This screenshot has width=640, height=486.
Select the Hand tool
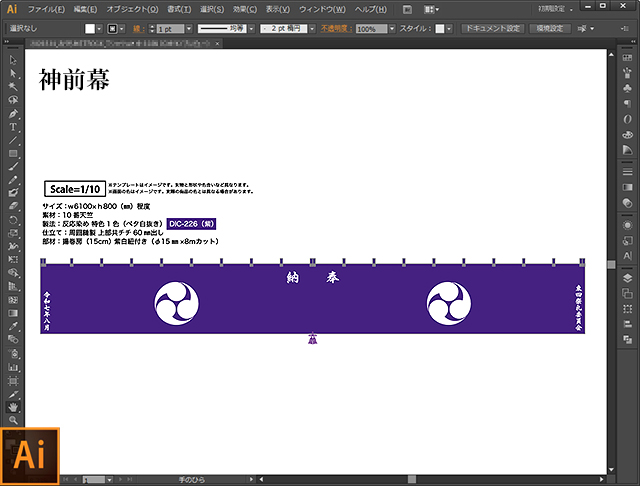click(x=13, y=407)
